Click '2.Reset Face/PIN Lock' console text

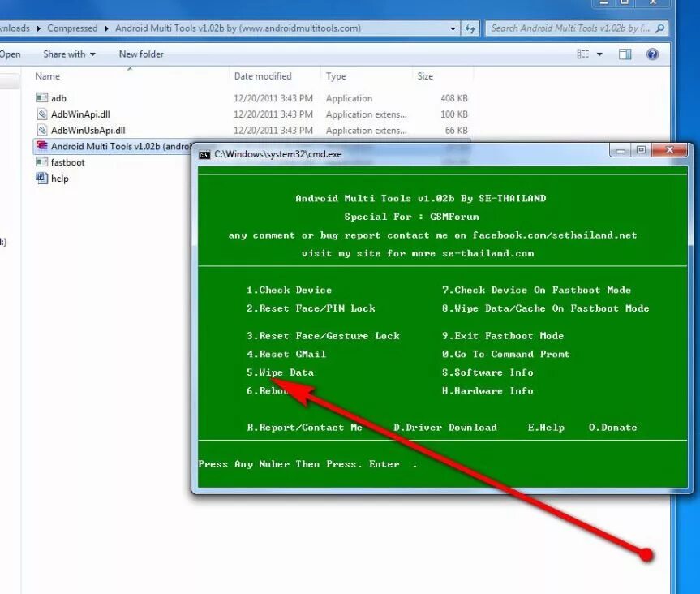(x=311, y=308)
